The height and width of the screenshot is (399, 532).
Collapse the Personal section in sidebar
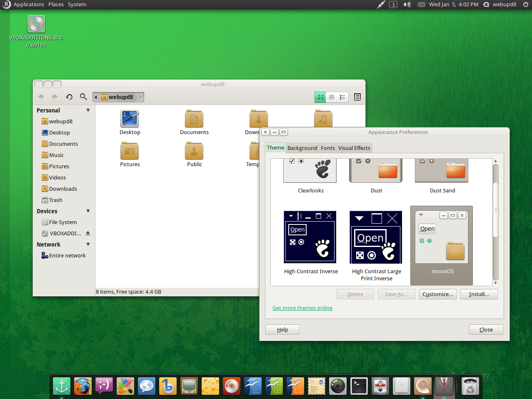(x=88, y=110)
